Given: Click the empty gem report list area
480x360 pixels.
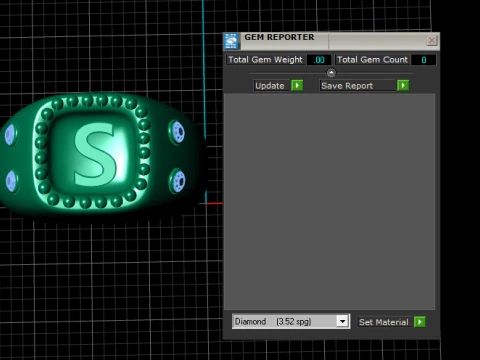Looking at the screenshot, I should click(x=330, y=202).
